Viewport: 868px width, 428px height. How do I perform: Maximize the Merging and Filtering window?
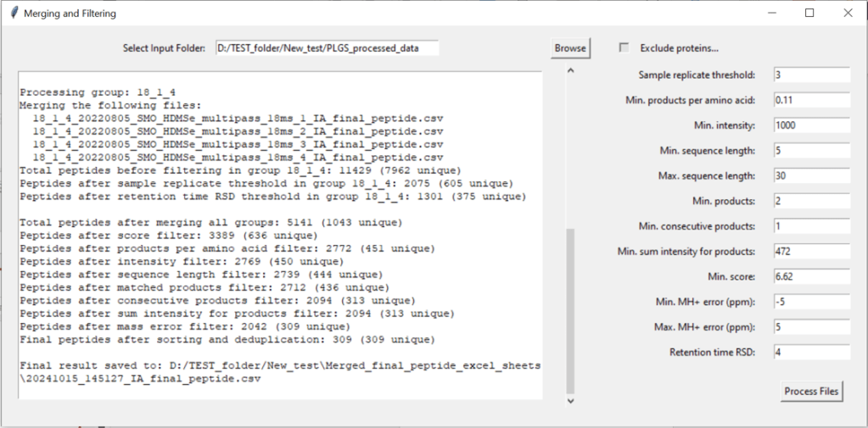809,14
